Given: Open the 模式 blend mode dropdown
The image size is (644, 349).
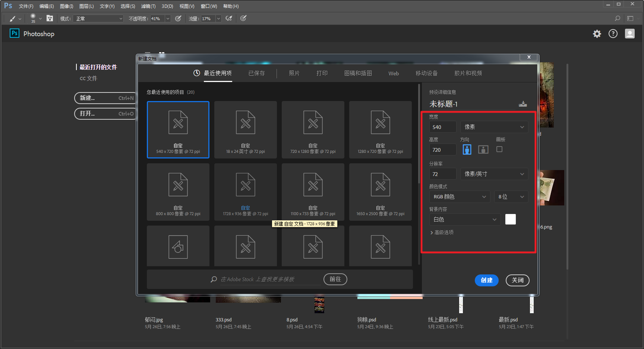Looking at the screenshot, I should click(98, 19).
